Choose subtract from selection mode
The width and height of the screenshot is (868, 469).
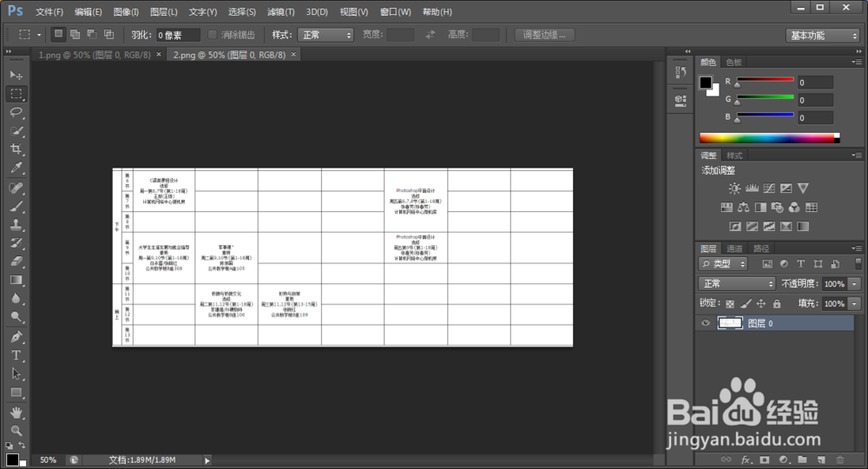(92, 35)
